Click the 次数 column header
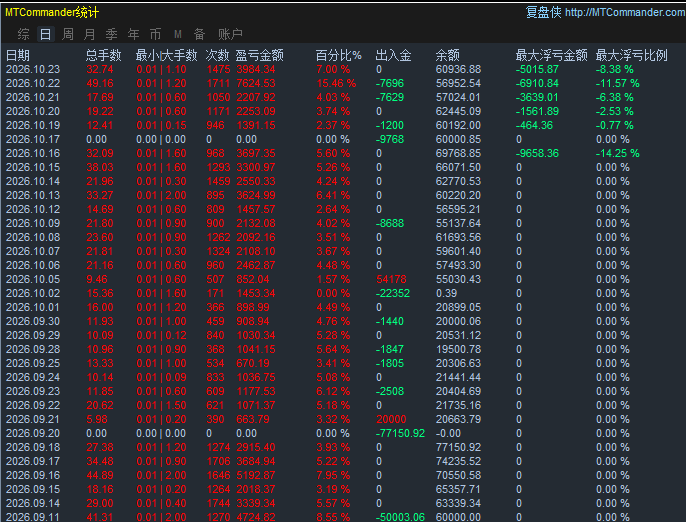This screenshot has height=522, width=686. (218, 55)
